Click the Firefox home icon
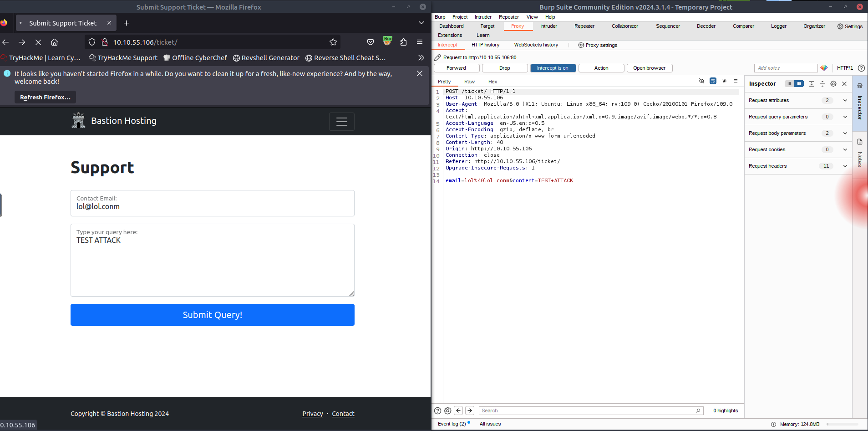 click(x=54, y=42)
